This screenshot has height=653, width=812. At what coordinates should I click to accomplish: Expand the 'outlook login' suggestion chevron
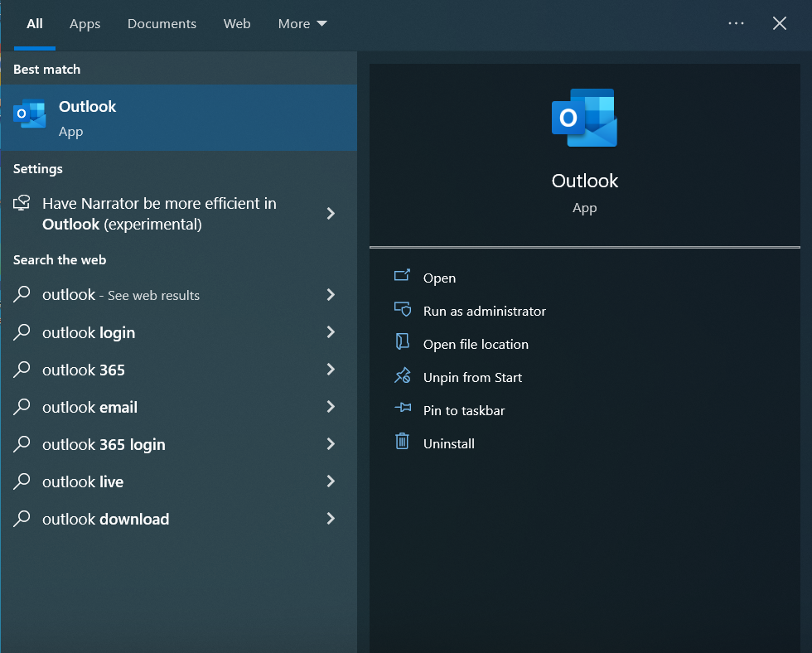tap(331, 332)
